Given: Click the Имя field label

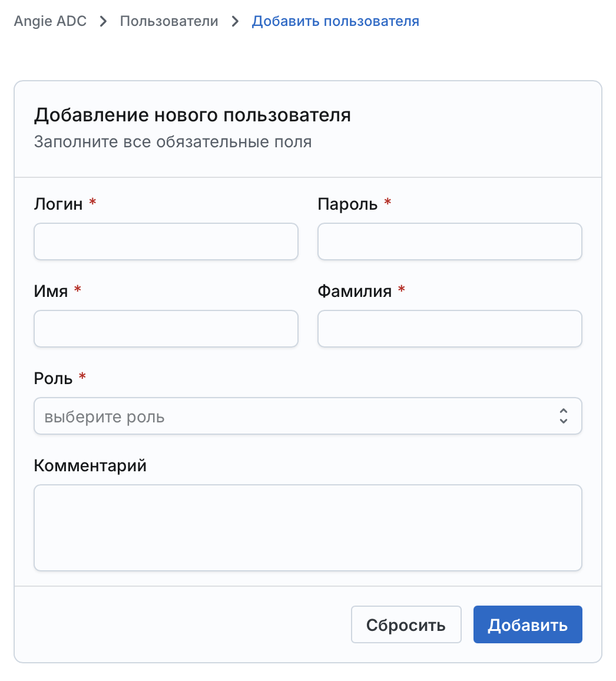Looking at the screenshot, I should pos(51,291).
